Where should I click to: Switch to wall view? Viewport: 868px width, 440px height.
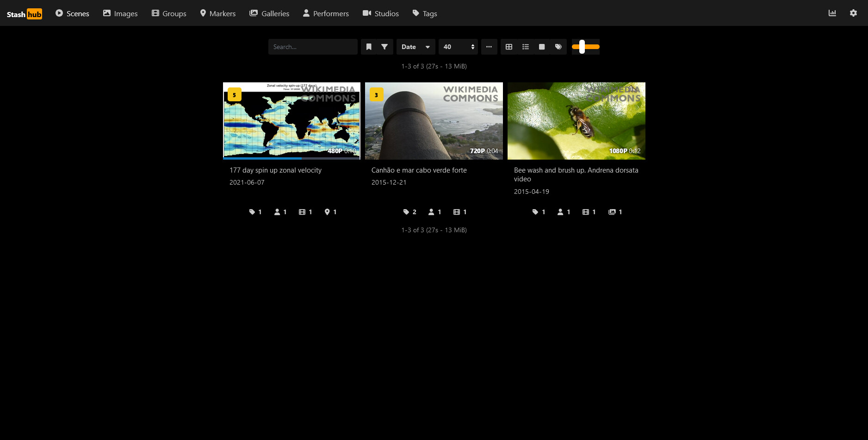coord(542,47)
